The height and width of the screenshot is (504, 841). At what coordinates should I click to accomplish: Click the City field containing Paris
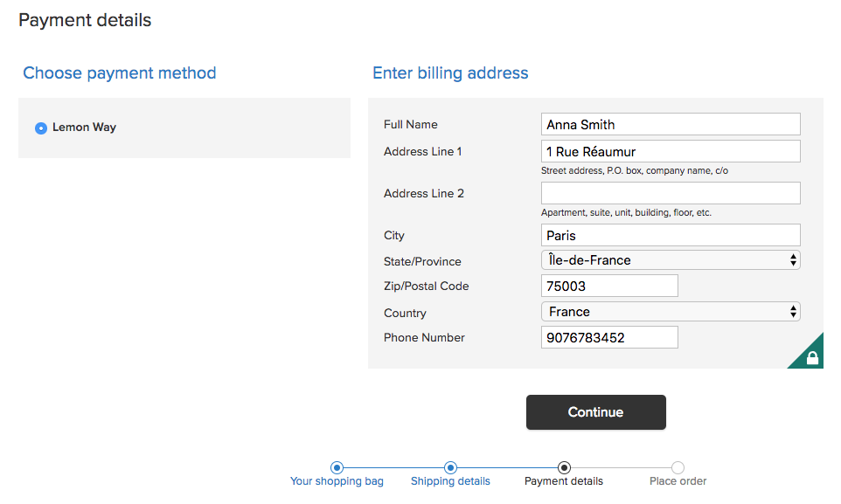coord(671,235)
